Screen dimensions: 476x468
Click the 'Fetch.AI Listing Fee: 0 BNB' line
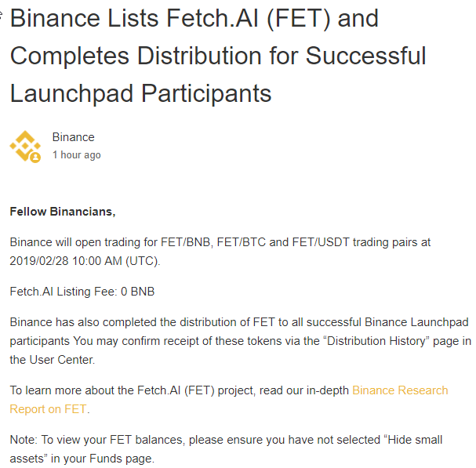pos(82,292)
